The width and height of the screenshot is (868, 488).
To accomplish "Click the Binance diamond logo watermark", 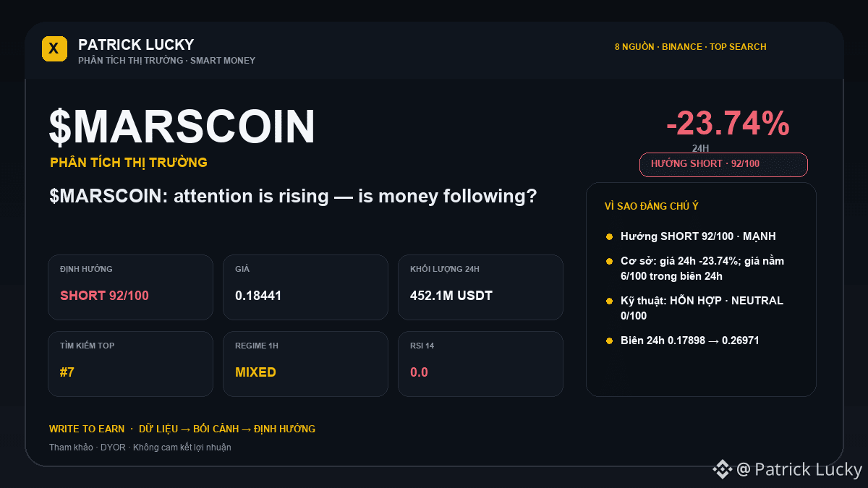I will [x=723, y=470].
